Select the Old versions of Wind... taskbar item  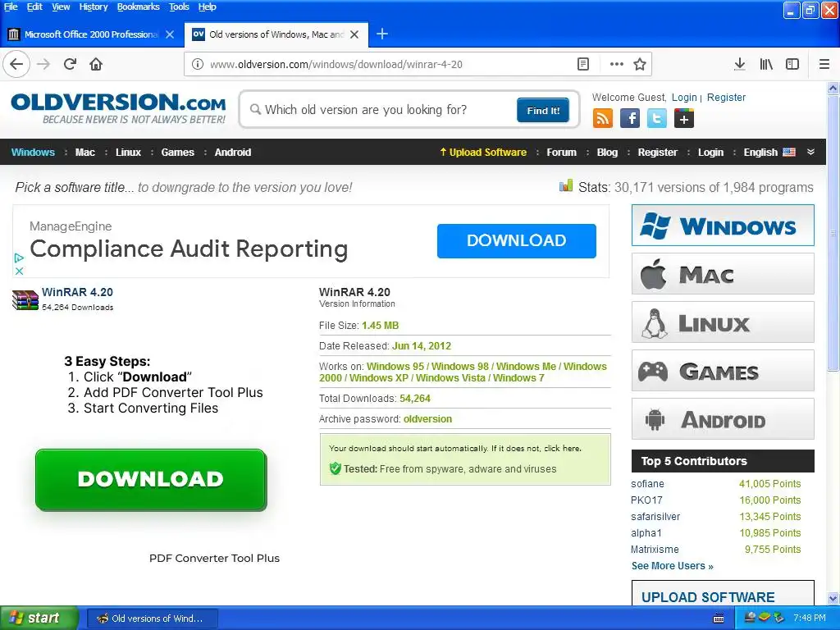coord(152,619)
